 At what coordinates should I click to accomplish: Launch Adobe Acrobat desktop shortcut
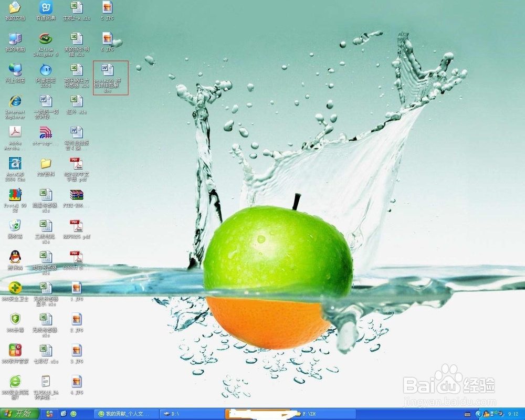(x=15, y=138)
